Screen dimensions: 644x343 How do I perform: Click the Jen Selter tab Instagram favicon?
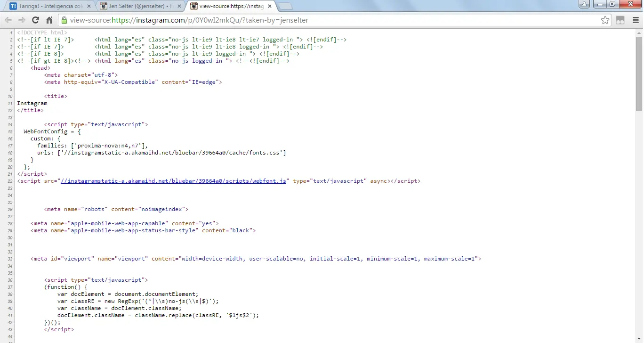(104, 7)
